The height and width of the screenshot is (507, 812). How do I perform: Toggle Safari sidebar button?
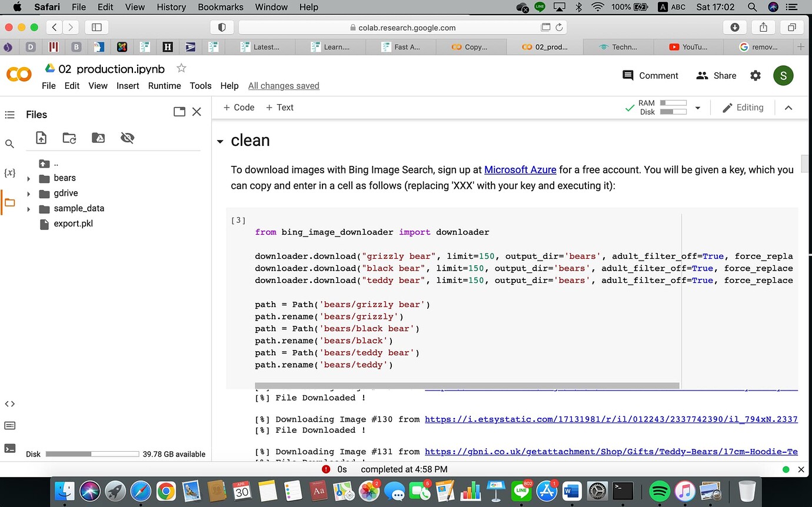(x=97, y=27)
